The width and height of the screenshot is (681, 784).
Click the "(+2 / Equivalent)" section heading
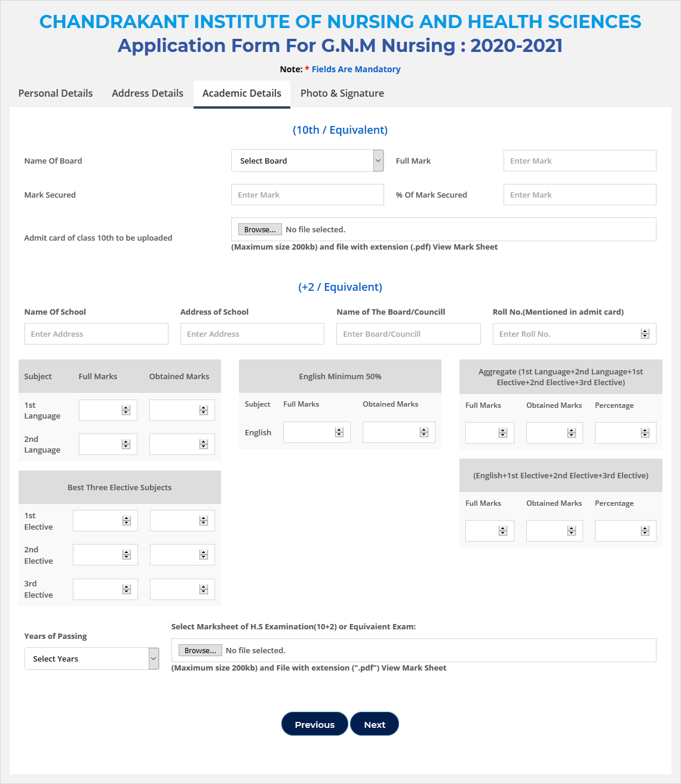(340, 287)
